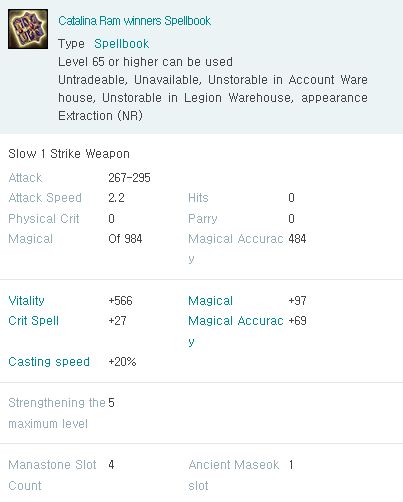Click the Manastone Slot Count label

52,475
